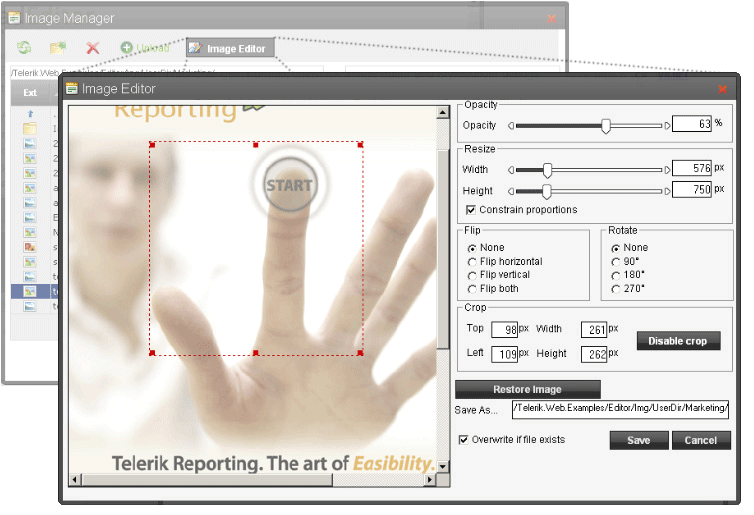Click the Save button
Image resolution: width=754 pixels, height=515 pixels.
click(x=638, y=440)
